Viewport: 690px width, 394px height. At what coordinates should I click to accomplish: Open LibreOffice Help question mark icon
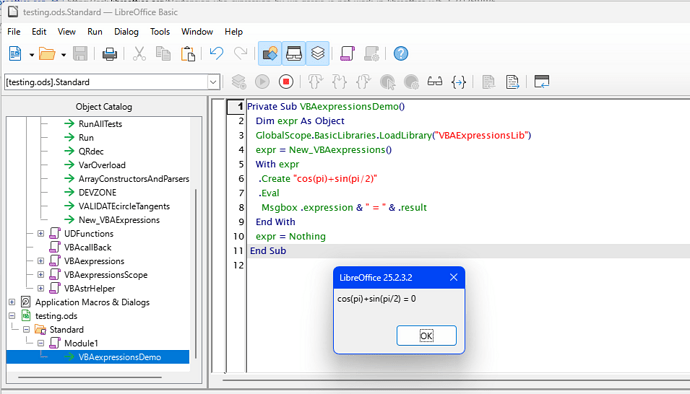tap(400, 54)
